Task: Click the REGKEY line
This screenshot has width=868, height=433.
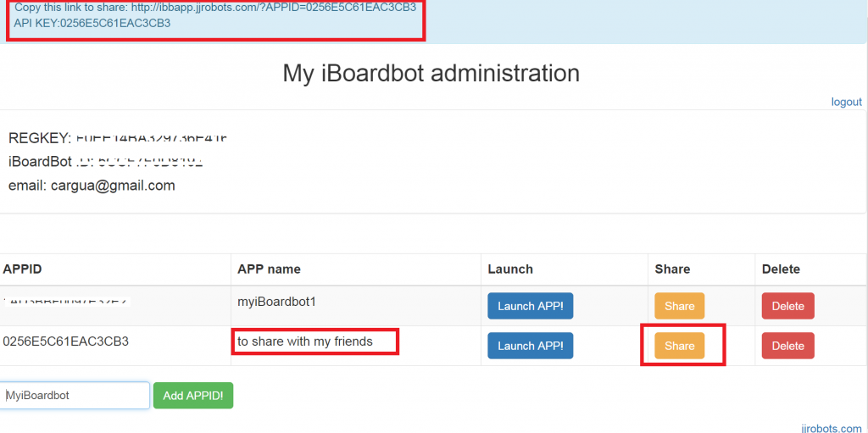Action: [x=119, y=138]
